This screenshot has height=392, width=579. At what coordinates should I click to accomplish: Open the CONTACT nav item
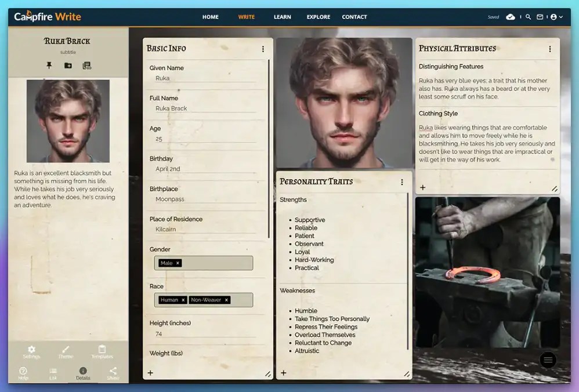coord(354,17)
